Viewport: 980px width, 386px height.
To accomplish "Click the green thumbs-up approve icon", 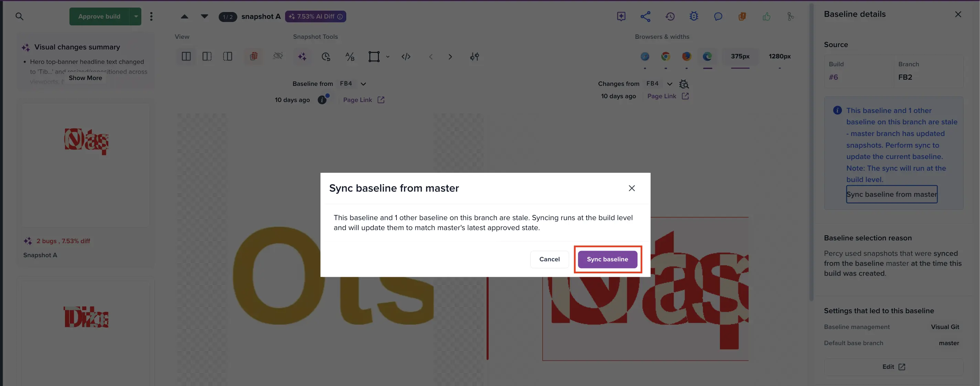I will click(x=766, y=16).
